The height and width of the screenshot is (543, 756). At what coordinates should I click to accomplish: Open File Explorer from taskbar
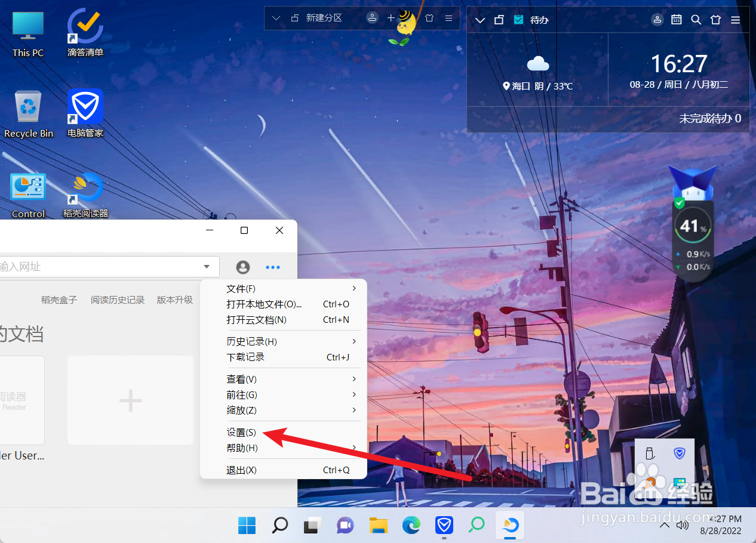pyautogui.click(x=379, y=525)
